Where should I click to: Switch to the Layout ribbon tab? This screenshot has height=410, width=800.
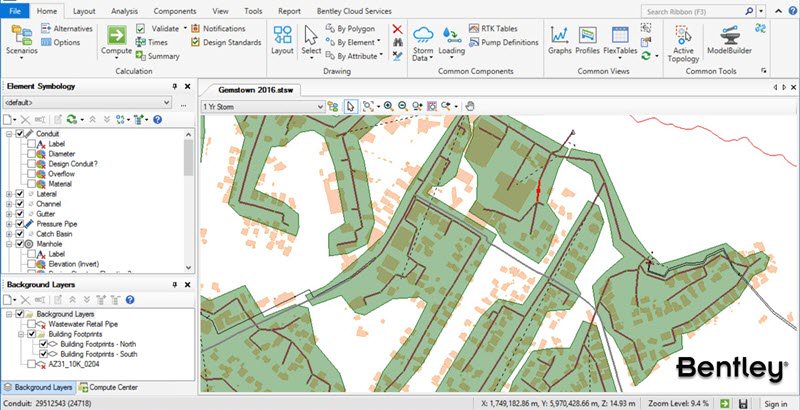coord(84,11)
